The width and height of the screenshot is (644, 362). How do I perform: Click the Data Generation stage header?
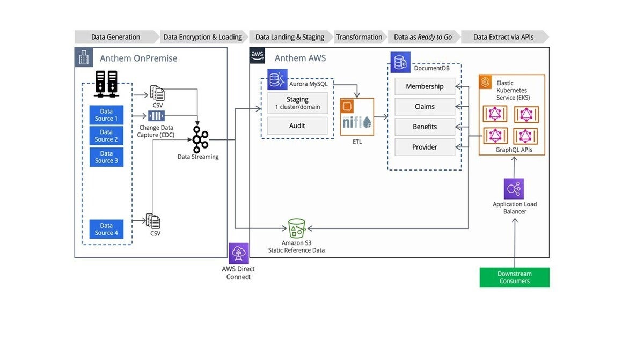click(115, 37)
